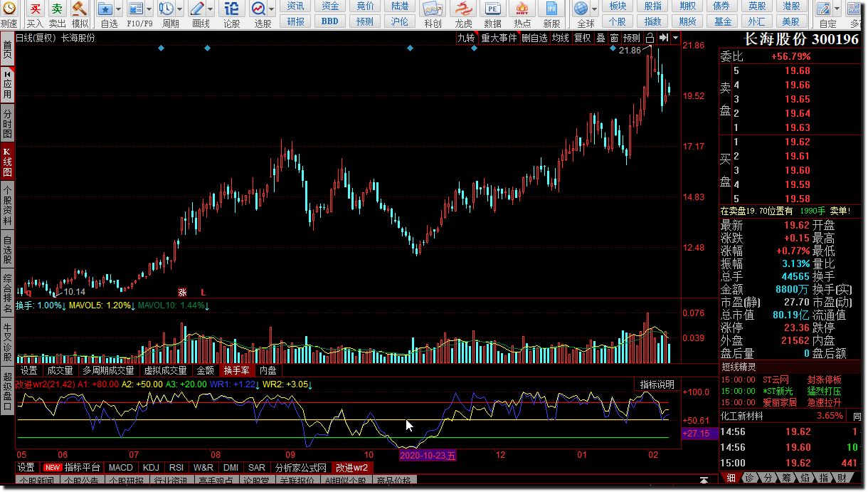Select the 财 finance tab at bottom right
The height and width of the screenshot is (492, 868).
(x=841, y=478)
